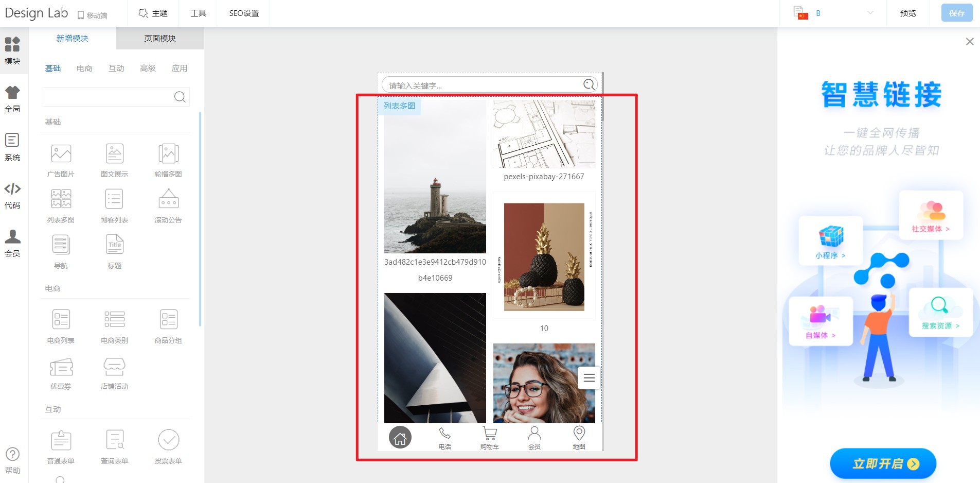Select the floor plan pexels-pixabay-271667 image
Screen dimensions: 980x483
point(544,134)
